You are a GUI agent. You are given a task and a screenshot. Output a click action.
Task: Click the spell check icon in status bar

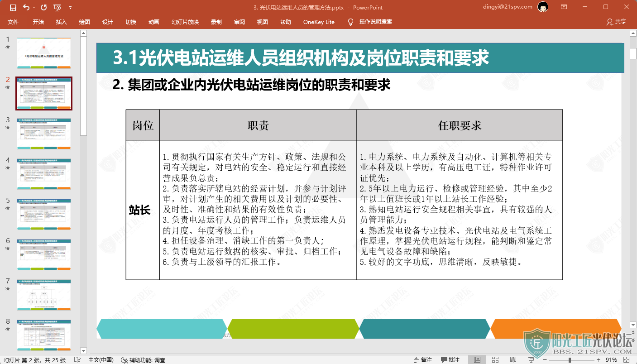click(77, 360)
